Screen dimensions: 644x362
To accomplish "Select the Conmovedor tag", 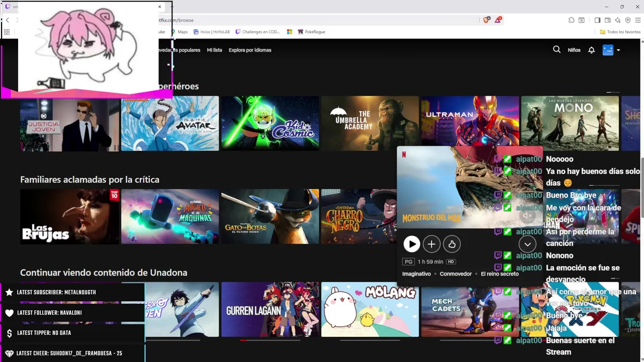I will point(456,274).
